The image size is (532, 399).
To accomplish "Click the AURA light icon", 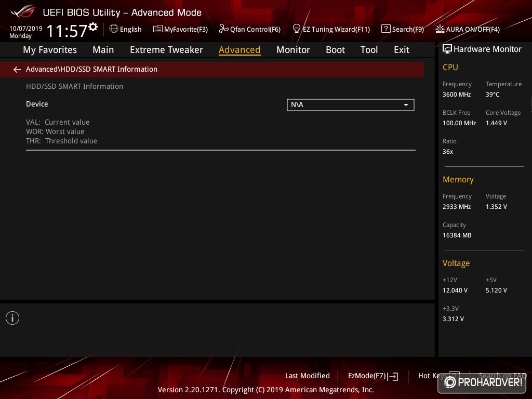I will pos(440,29).
